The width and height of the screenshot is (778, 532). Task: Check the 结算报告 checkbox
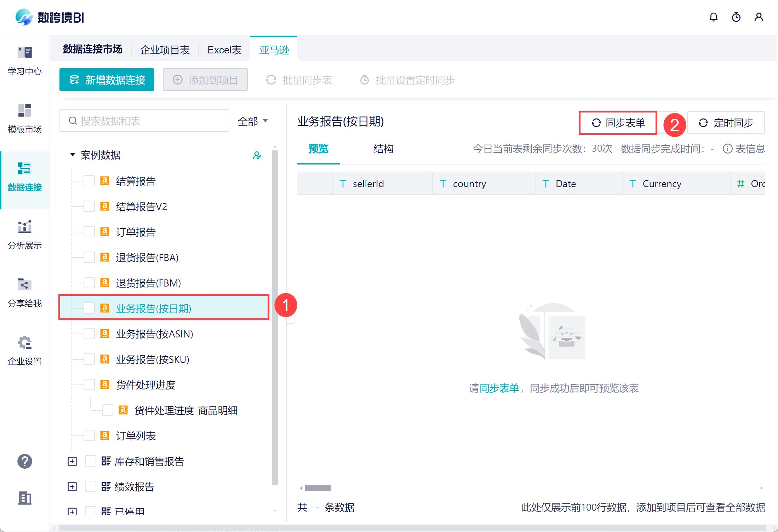89,181
